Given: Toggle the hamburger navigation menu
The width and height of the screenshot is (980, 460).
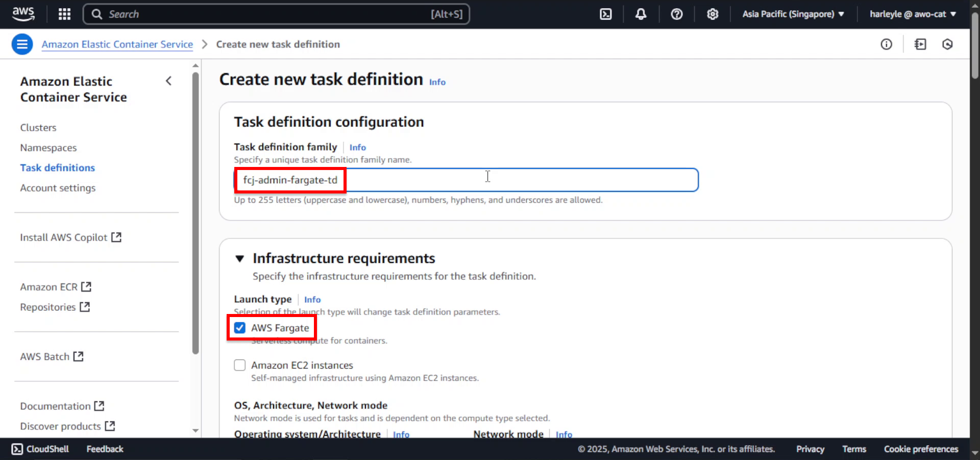Looking at the screenshot, I should coord(22,44).
